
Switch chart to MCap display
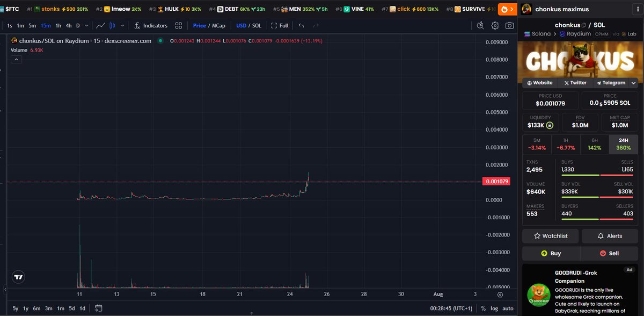[x=218, y=25]
